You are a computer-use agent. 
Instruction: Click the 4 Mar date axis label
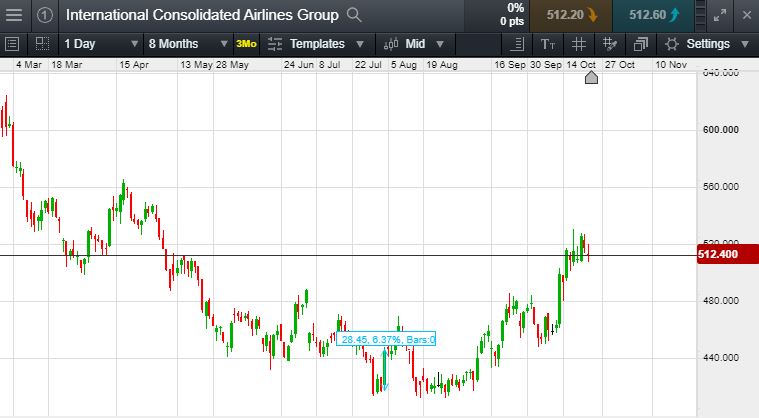click(x=29, y=65)
